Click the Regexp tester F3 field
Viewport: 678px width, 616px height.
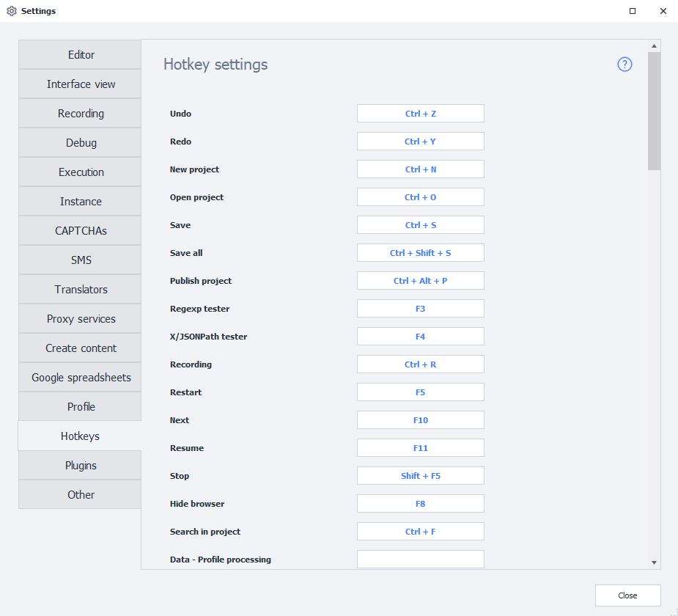tap(420, 309)
